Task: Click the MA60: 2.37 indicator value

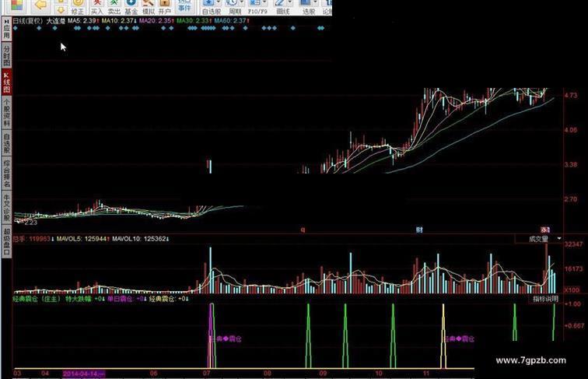Action: 231,21
